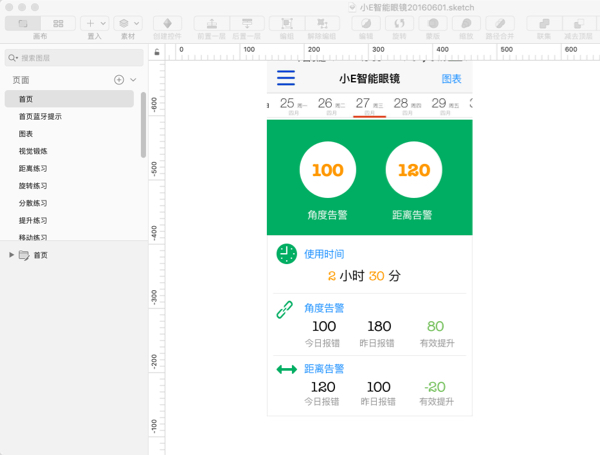Screen dimensions: 600x455
Task: Click the green clock icon beside 使用时间
Action: coord(286,254)
